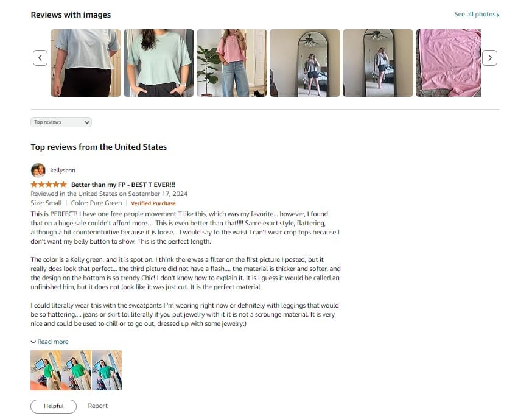Report this review
The height and width of the screenshot is (419, 532).
tap(98, 406)
